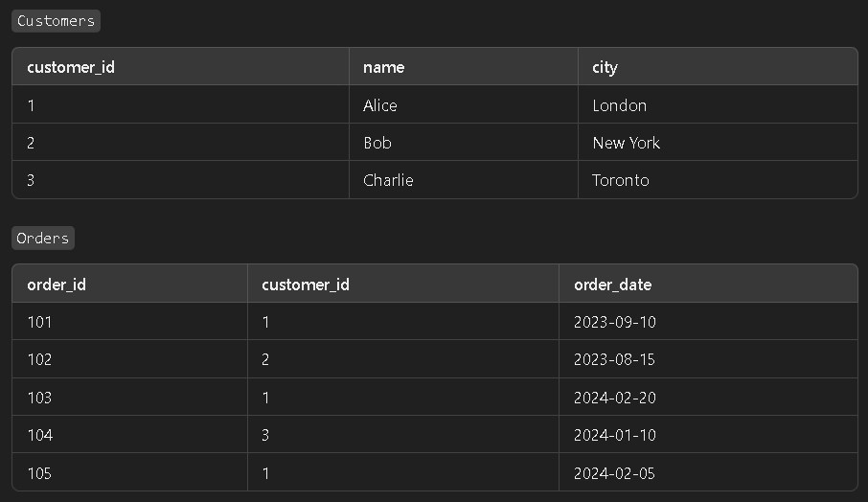
Task: Click order_id cell "102"
Action: pyautogui.click(x=129, y=359)
